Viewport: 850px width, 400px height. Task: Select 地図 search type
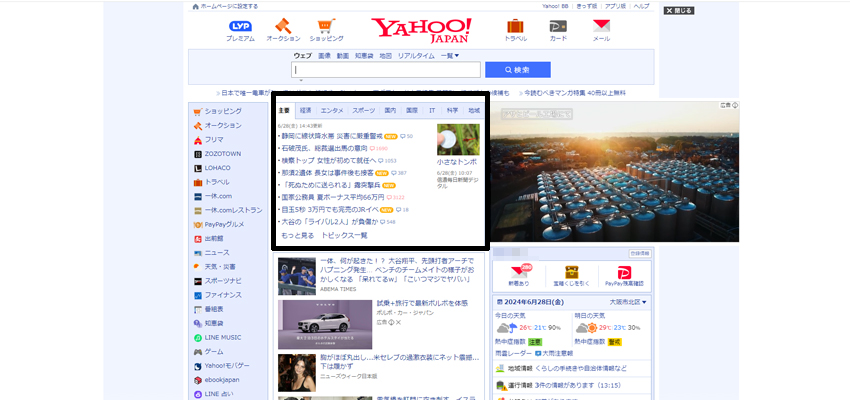(385, 55)
